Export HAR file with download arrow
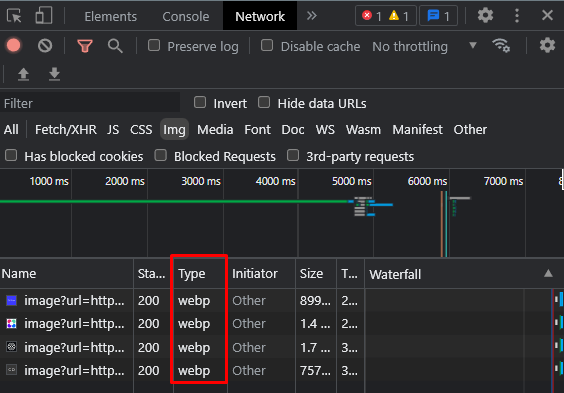This screenshot has height=393, width=564. [54, 74]
